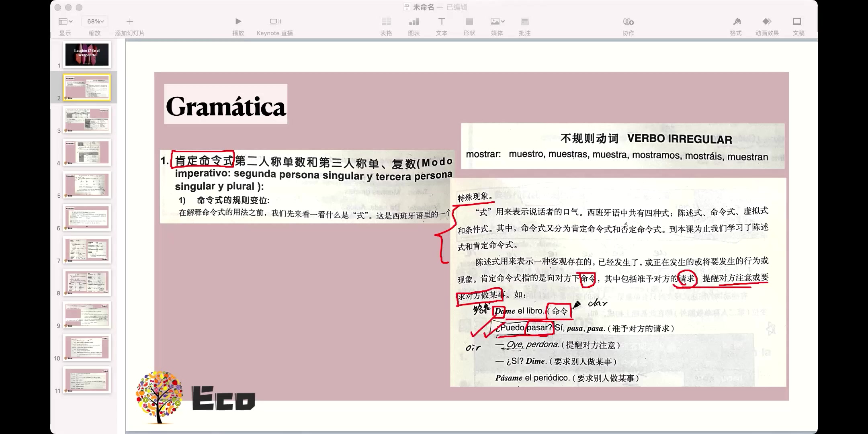Select slide 2 thumbnail in navigator
868x434 pixels.
[x=87, y=87]
